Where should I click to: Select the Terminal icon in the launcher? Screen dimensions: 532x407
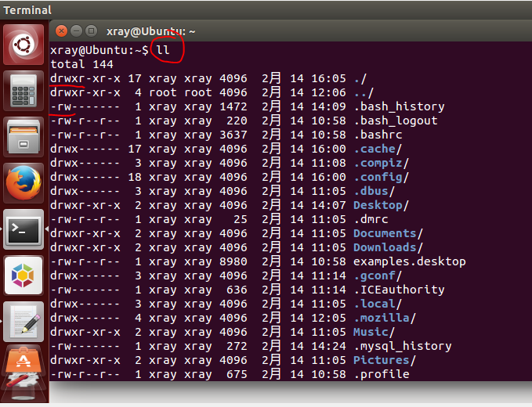(24, 229)
